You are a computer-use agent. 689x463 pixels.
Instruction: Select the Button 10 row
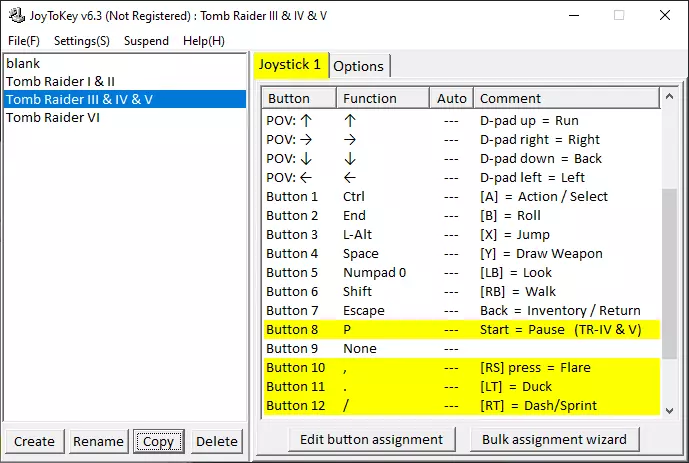pos(461,368)
